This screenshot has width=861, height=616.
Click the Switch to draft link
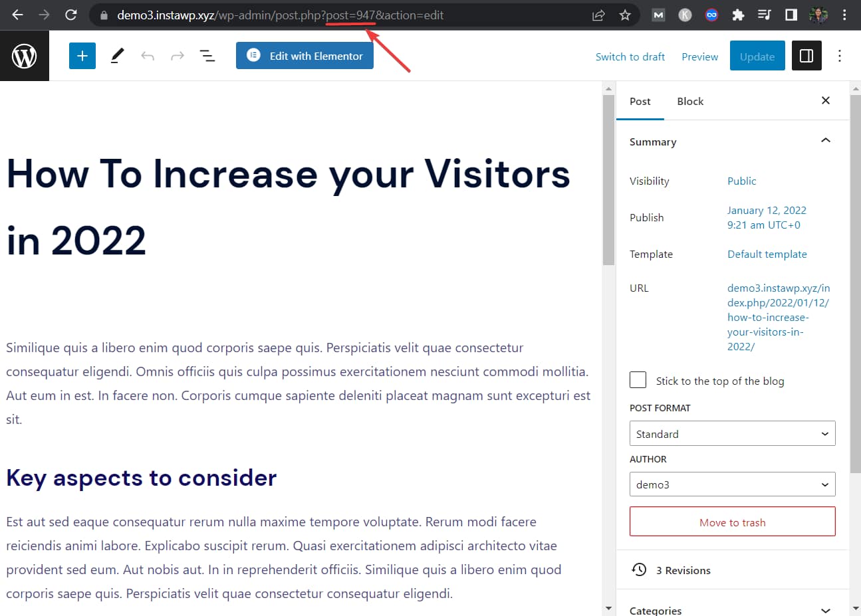(630, 56)
